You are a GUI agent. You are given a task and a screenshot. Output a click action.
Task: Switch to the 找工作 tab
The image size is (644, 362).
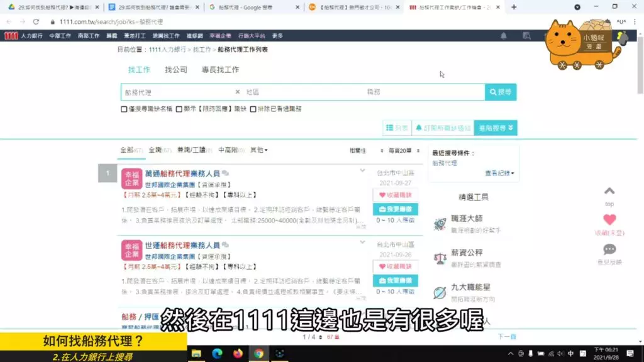click(x=139, y=70)
